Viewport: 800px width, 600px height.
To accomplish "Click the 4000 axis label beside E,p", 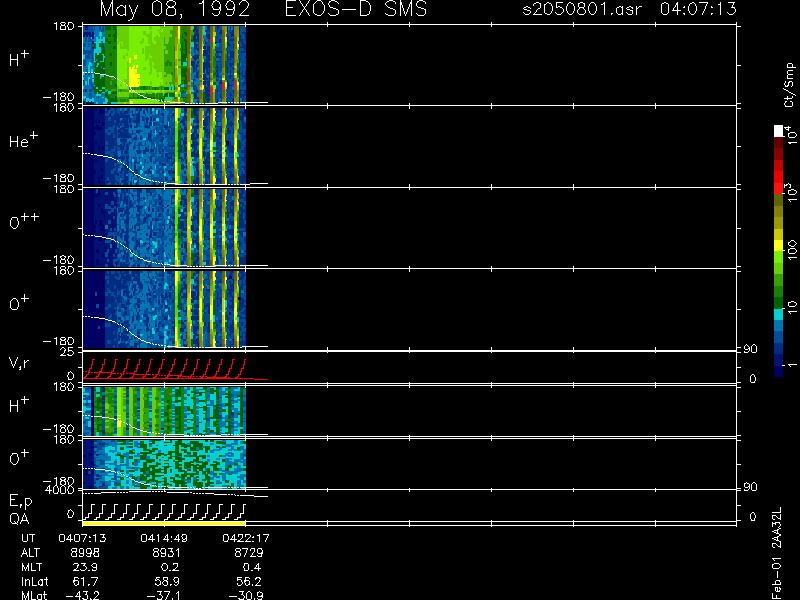I will 62,490.
